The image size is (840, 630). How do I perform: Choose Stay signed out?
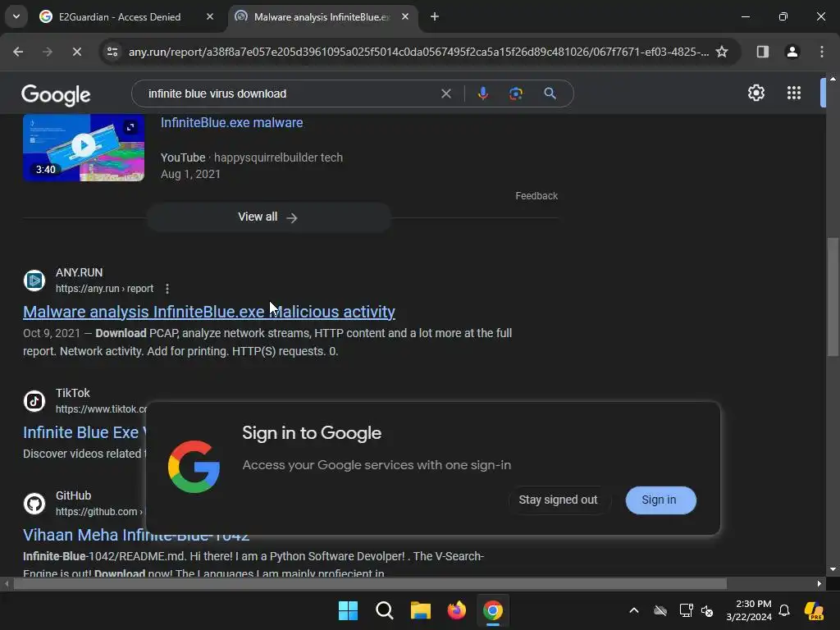[x=558, y=500]
